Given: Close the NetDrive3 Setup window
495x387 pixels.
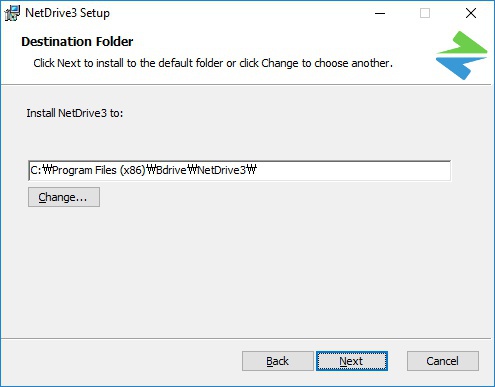Looking at the screenshot, I should [471, 13].
